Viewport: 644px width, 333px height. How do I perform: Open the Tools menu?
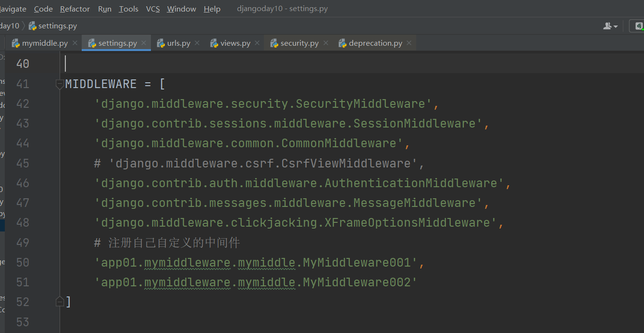pos(128,9)
